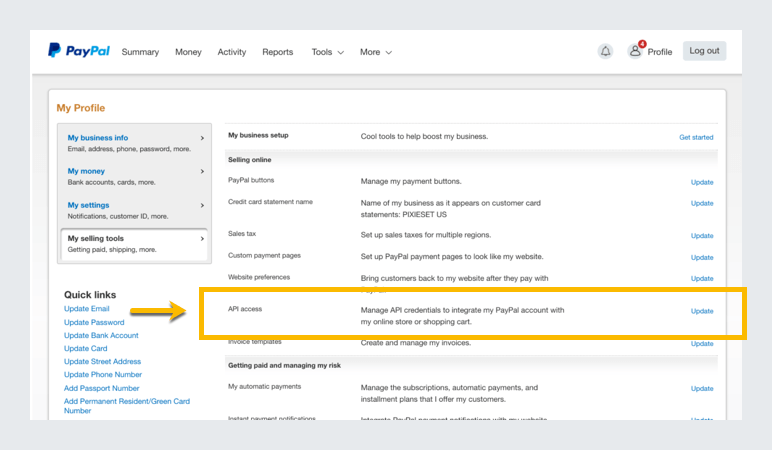Click the Selling online section heading
Image resolution: width=772 pixels, height=450 pixels.
(x=250, y=160)
